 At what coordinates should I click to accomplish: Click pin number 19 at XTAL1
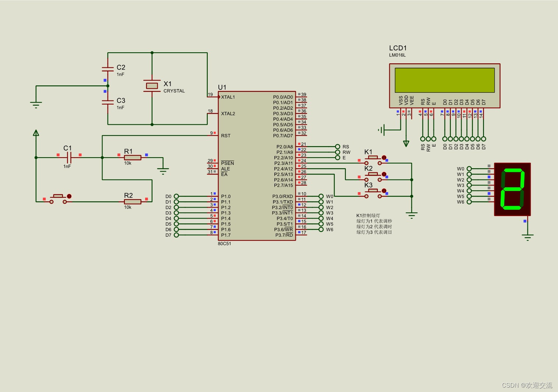click(x=210, y=95)
